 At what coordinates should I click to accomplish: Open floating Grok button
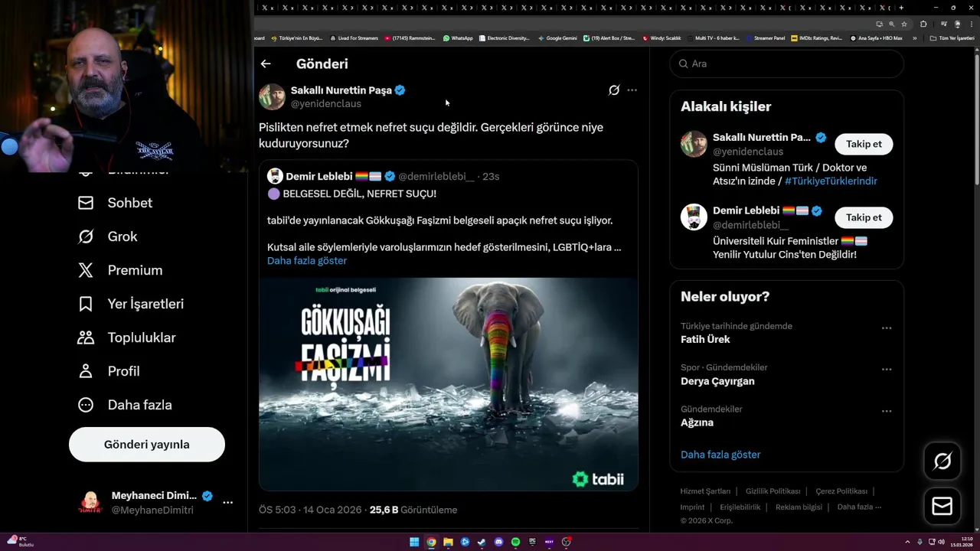942,461
